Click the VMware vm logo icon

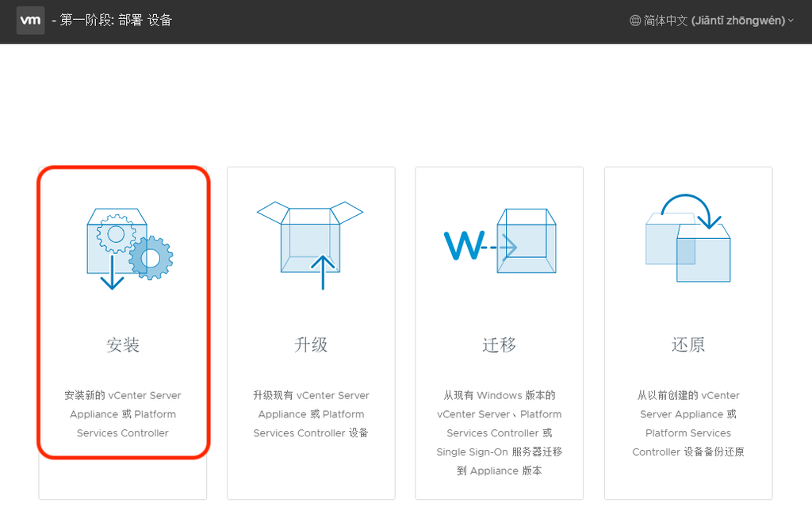[29, 20]
